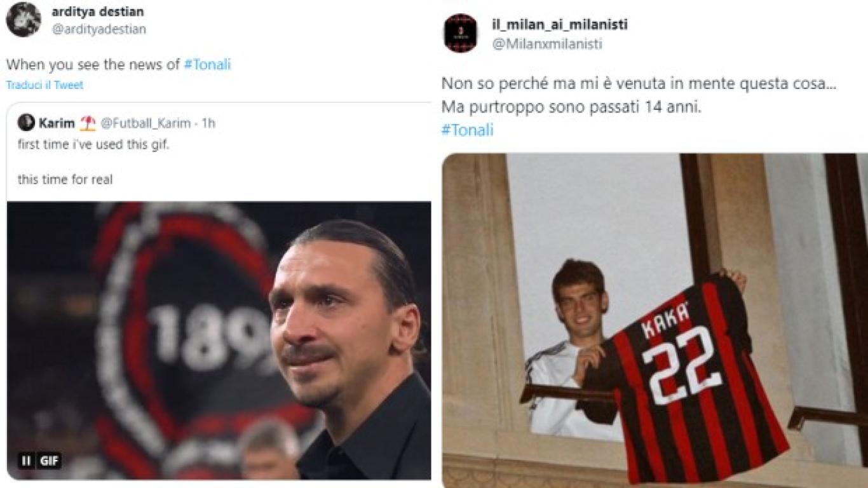The image size is (868, 488).
Task: Open the Kaka 22 jersey photo
Action: click(x=654, y=320)
